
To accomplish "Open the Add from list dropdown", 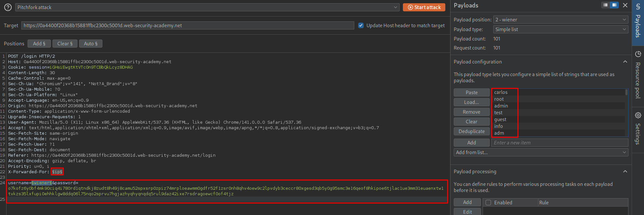I will coord(541,153).
